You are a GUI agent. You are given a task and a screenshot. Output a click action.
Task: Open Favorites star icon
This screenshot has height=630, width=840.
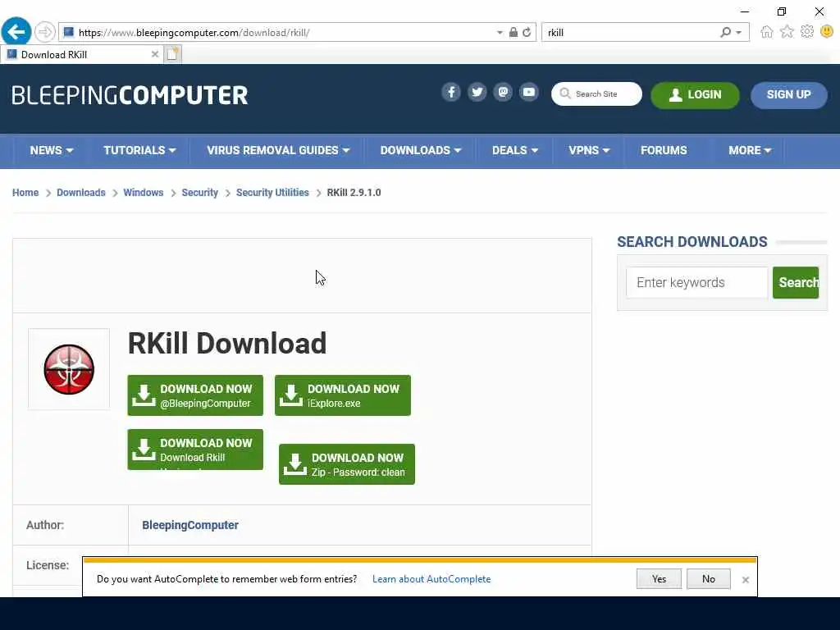tap(787, 32)
